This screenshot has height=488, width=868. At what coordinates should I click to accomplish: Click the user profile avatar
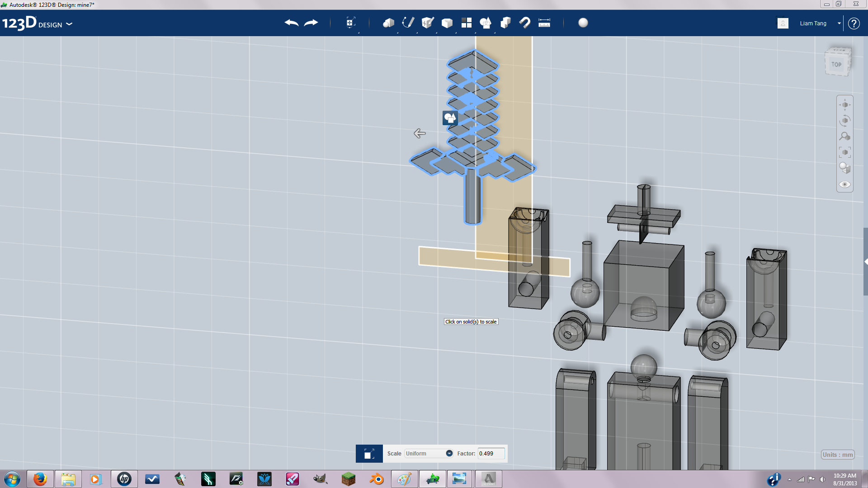pos(783,23)
